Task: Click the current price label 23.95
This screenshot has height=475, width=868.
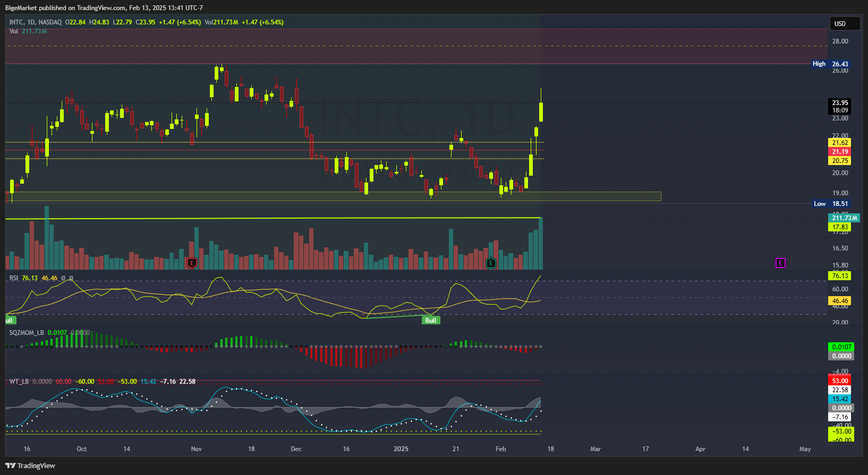Action: click(840, 103)
